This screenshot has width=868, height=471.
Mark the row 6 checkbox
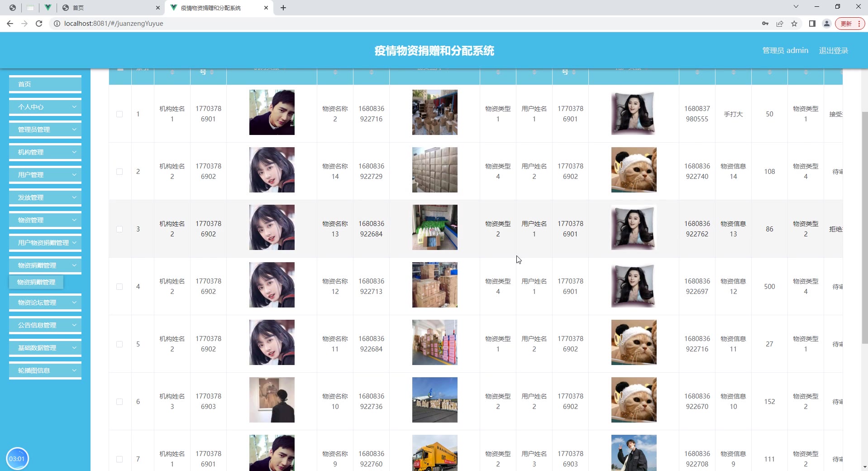(119, 402)
